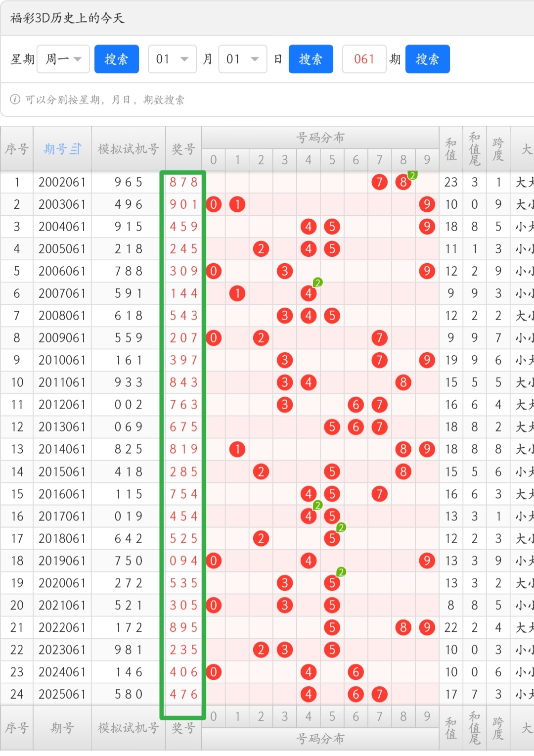This screenshot has height=756, width=534.
Task: Click red ball 7 in row 2009061
Action: (379, 338)
